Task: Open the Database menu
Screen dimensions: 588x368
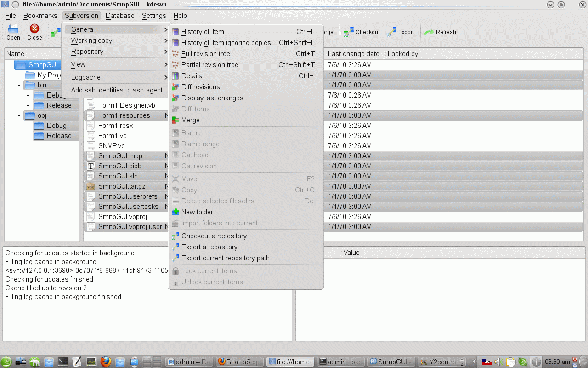Action: click(120, 16)
